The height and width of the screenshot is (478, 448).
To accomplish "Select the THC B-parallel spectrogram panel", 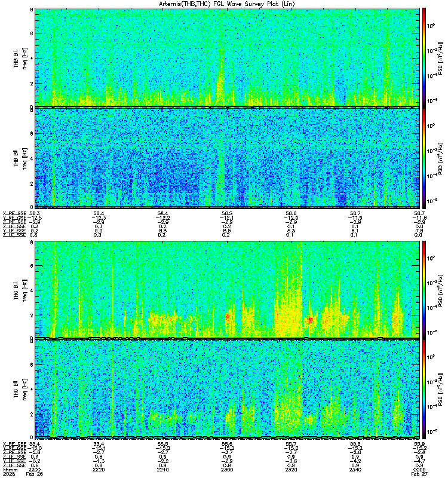I will 227,388.
